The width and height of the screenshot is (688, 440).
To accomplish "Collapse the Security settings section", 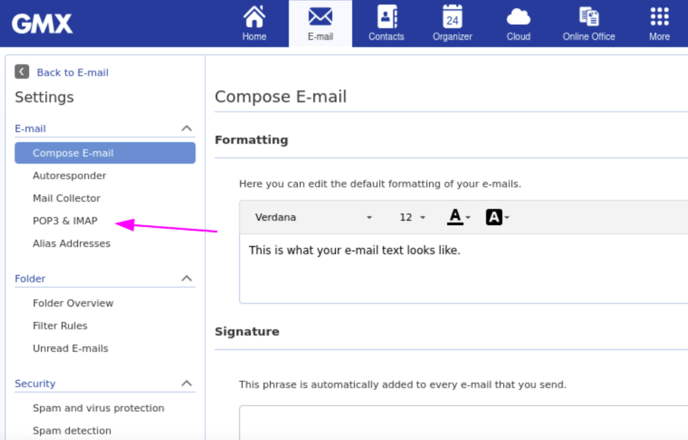I will (x=186, y=383).
